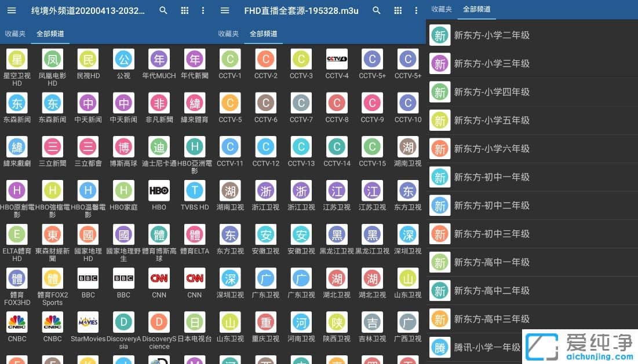Open 新东方-小学二年级 list entry
Viewport: 638px width, 364px height.
491,35
